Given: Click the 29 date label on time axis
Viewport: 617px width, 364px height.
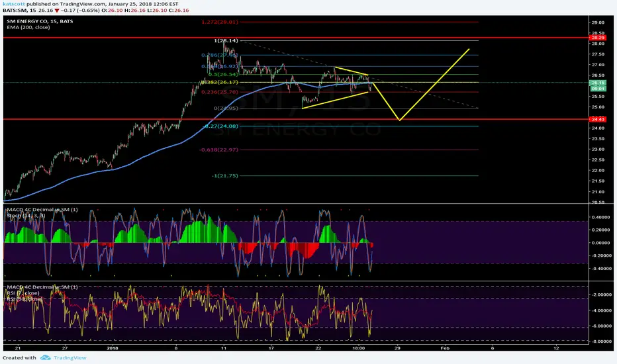Looking at the screenshot, I should pyautogui.click(x=397, y=348).
